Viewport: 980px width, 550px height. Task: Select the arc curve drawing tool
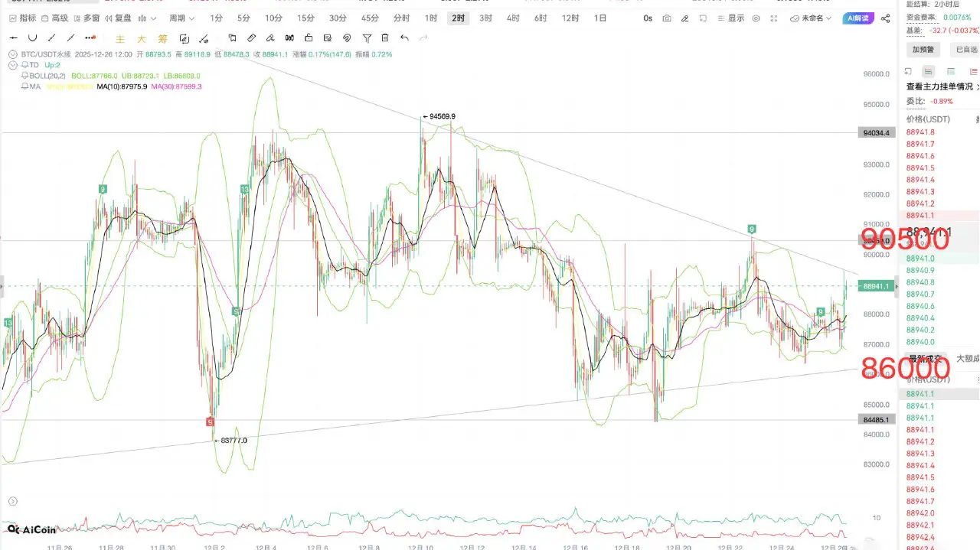coord(33,37)
